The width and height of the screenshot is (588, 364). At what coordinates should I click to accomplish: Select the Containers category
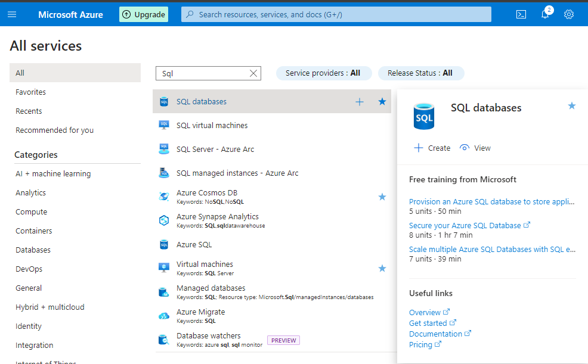(x=34, y=231)
